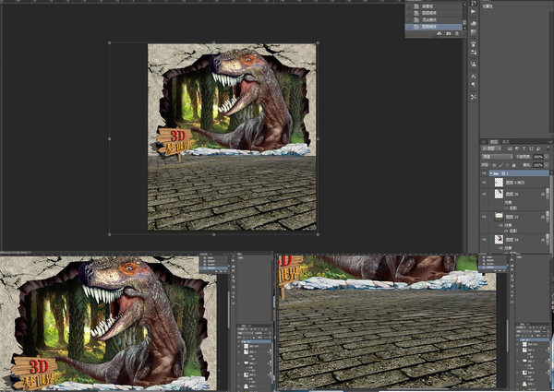This screenshot has height=392, width=554.
Task: Toggle the 投影 drop shadow eye under 图层 31
Action: click(506, 231)
